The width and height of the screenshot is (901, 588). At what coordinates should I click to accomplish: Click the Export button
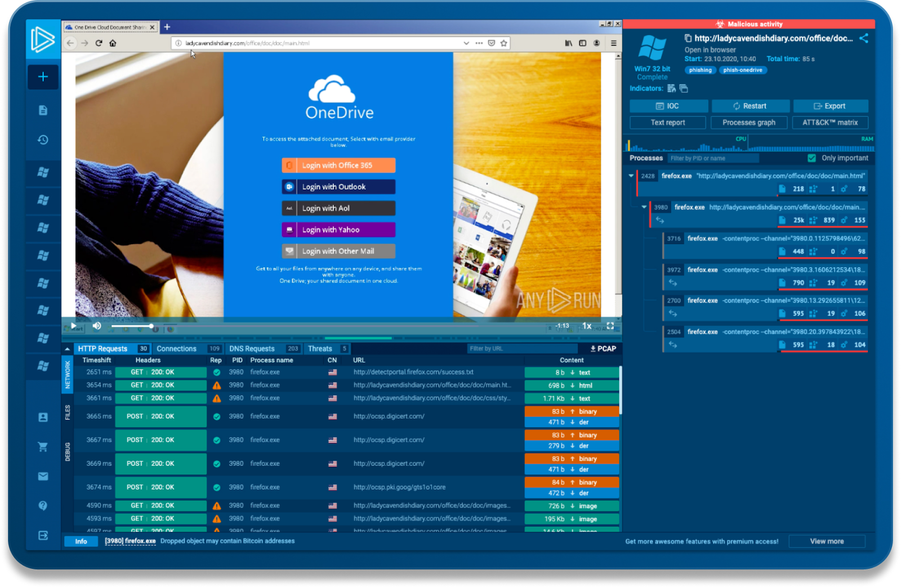[831, 106]
